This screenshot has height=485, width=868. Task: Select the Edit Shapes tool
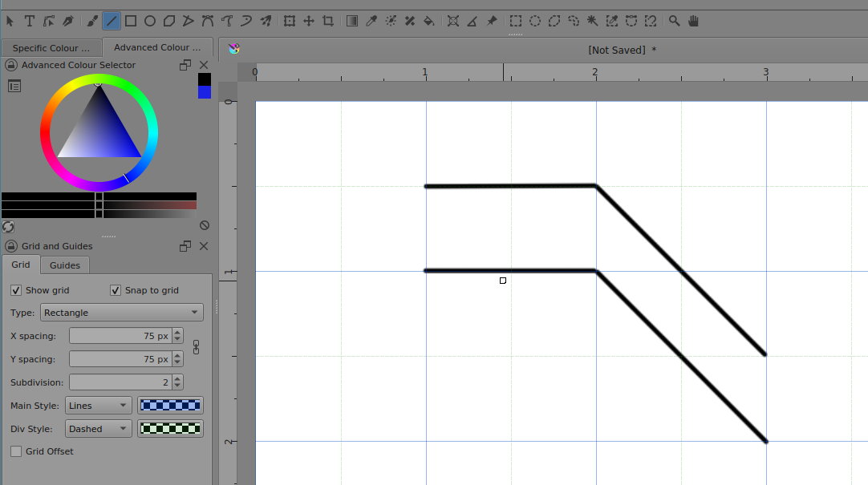pyautogui.click(x=49, y=21)
